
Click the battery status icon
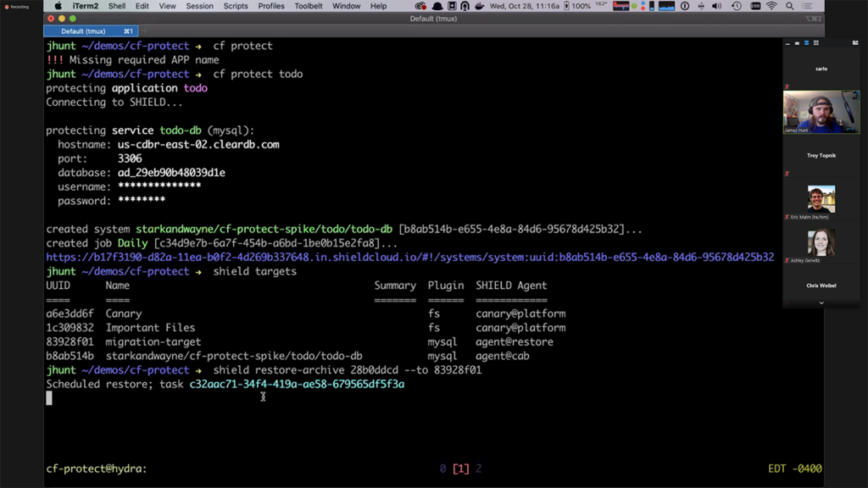click(x=566, y=6)
